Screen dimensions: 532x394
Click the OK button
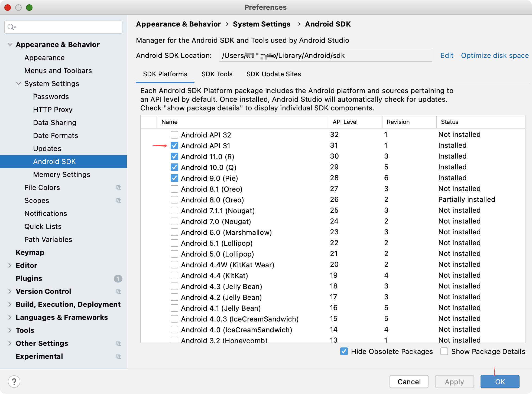click(x=500, y=382)
